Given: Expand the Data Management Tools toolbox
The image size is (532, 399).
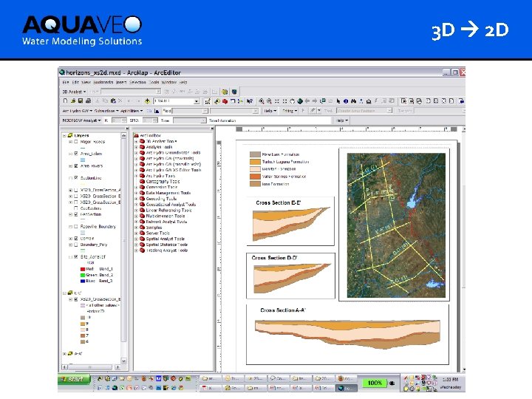Looking at the screenshot, I should coord(137,193).
